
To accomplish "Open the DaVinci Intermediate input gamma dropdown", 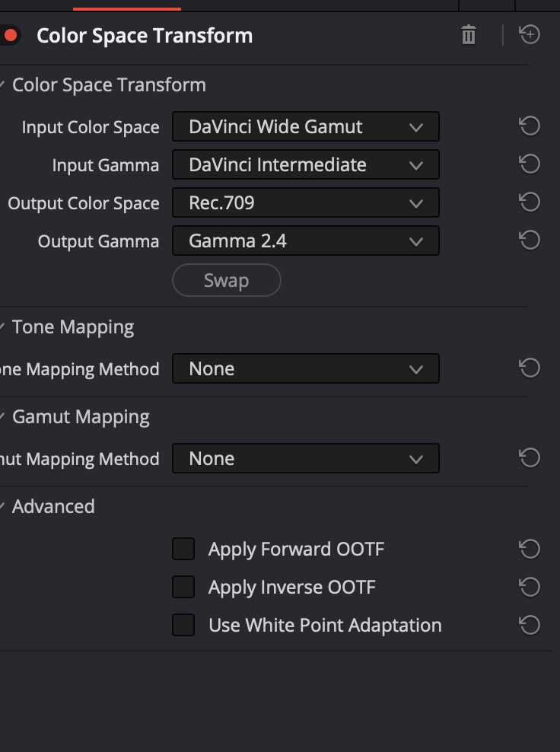I will pos(305,164).
